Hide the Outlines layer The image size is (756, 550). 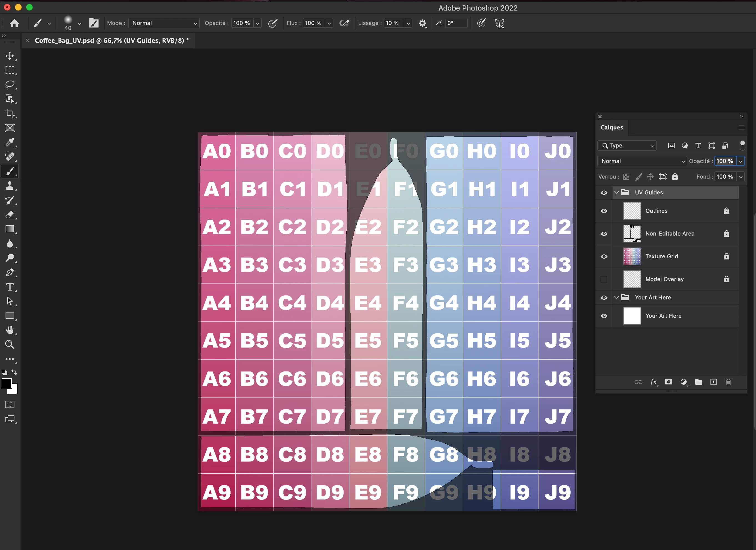point(604,211)
